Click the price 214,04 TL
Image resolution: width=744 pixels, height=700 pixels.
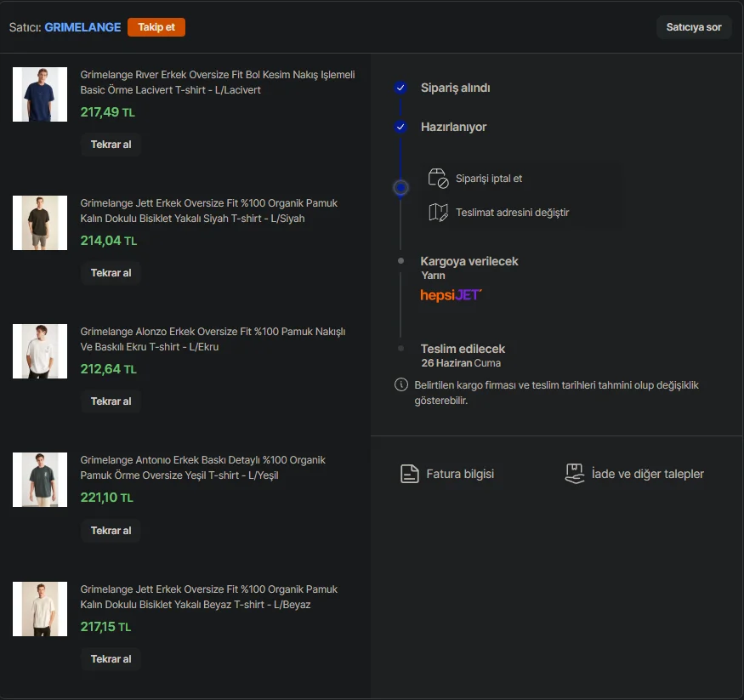[x=109, y=241]
